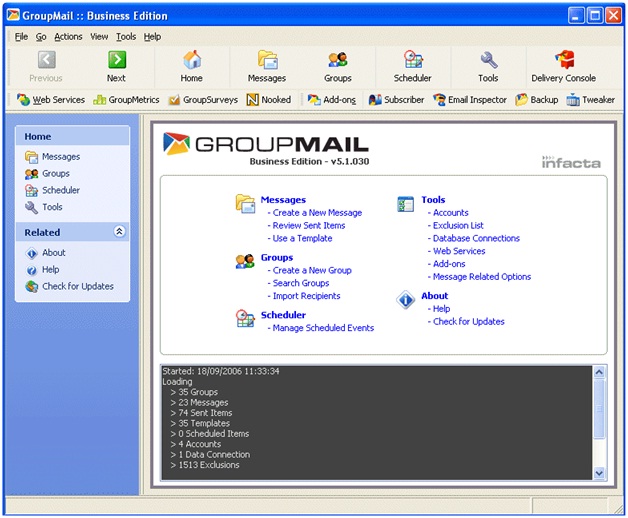Open the Backup add-on
The height and width of the screenshot is (518, 628).
tap(537, 100)
